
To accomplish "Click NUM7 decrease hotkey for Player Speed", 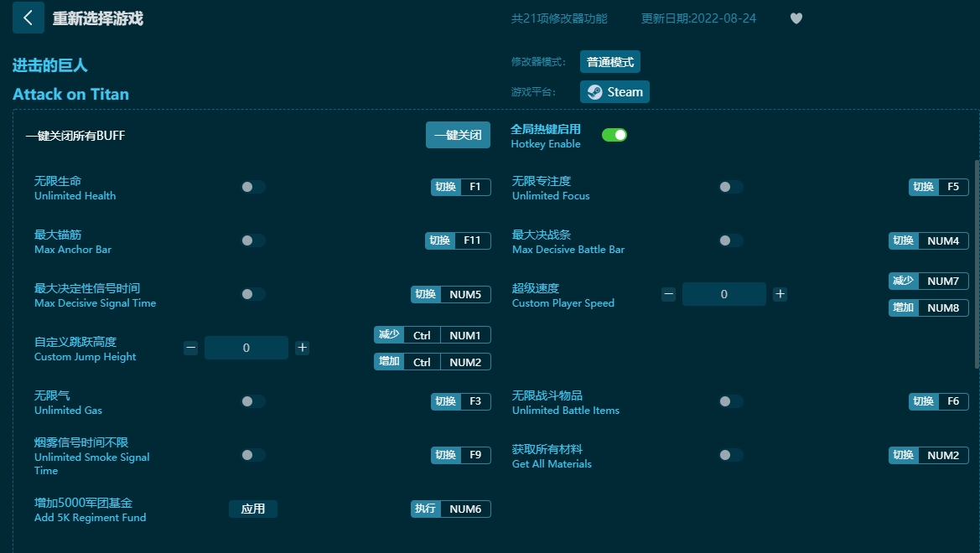I will [x=929, y=282].
